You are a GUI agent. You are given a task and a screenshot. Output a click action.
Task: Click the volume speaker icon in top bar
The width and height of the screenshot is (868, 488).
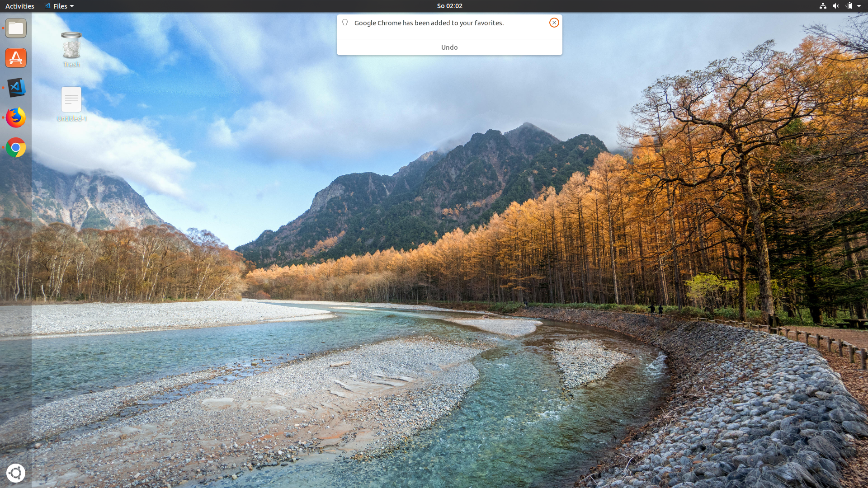pos(835,6)
